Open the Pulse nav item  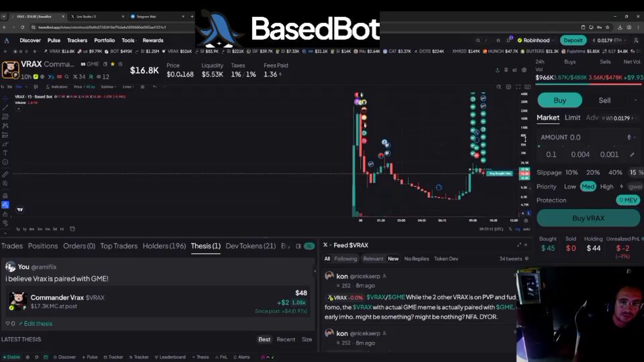tap(54, 40)
